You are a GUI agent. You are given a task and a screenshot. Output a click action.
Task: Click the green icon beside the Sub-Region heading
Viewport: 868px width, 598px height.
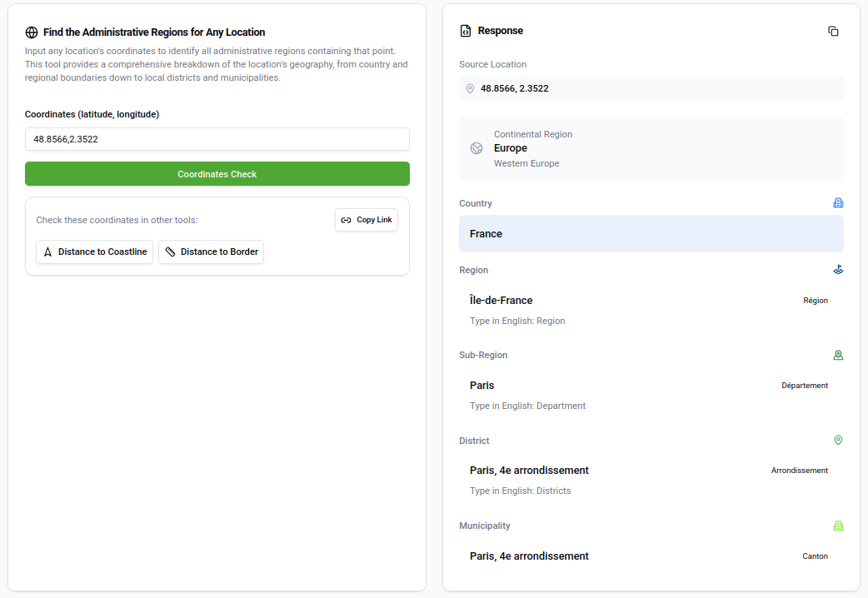click(x=838, y=355)
